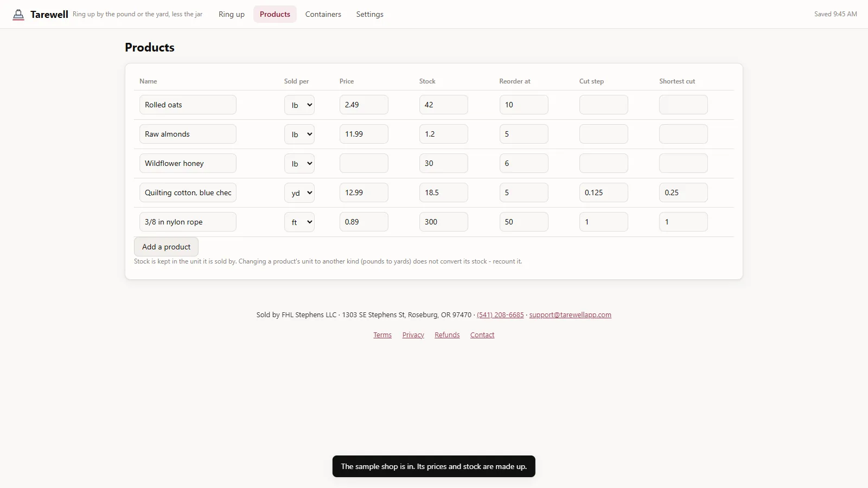Click the Sold per column header
The image size is (868, 488).
point(296,81)
